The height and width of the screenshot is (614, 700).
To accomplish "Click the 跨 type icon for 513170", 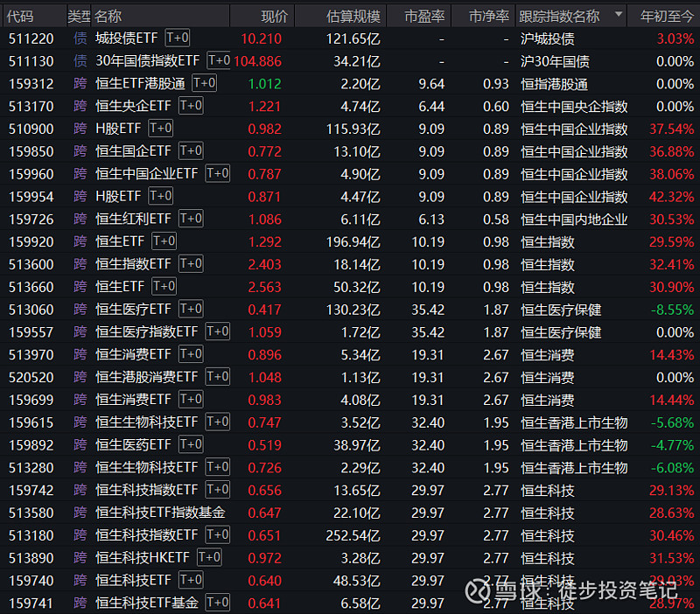I will [80, 106].
